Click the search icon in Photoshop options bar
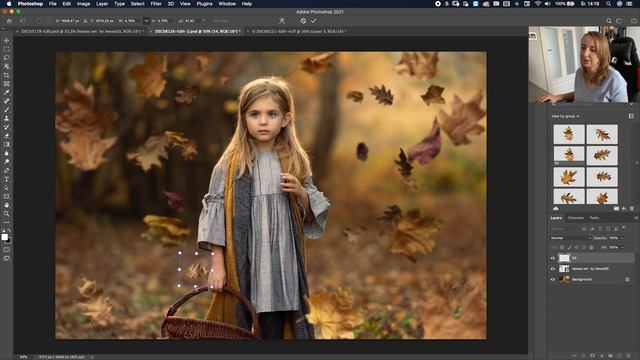The width and height of the screenshot is (640, 360). tap(609, 21)
